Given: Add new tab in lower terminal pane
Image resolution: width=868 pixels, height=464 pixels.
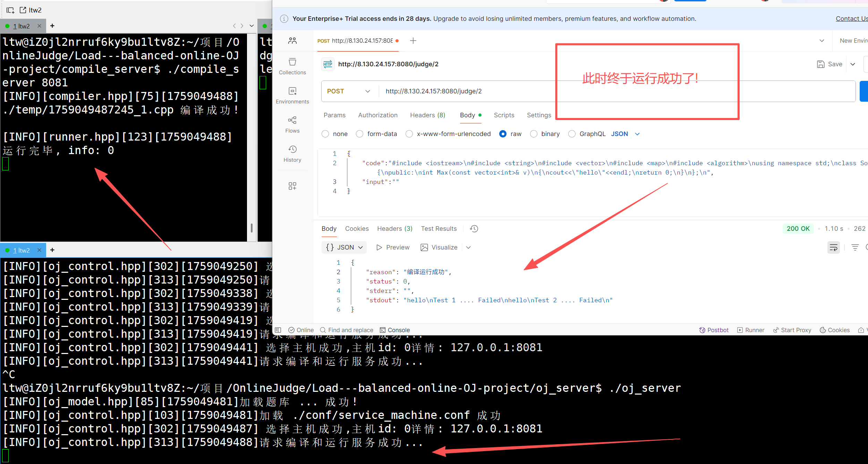Looking at the screenshot, I should click(x=52, y=250).
